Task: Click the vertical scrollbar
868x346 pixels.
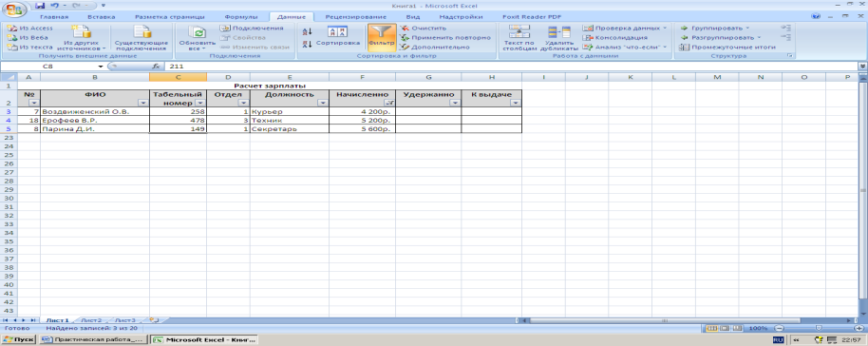Action: tap(862, 191)
